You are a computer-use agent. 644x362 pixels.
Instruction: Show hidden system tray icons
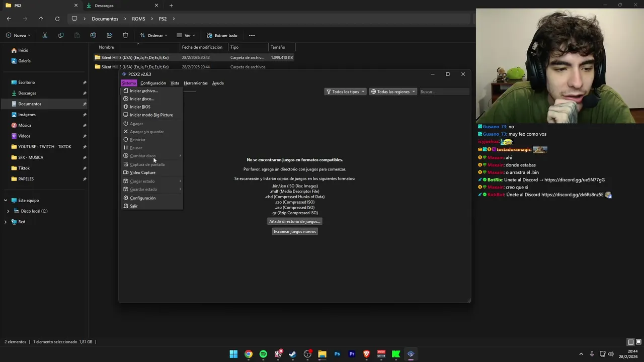pos(581,354)
